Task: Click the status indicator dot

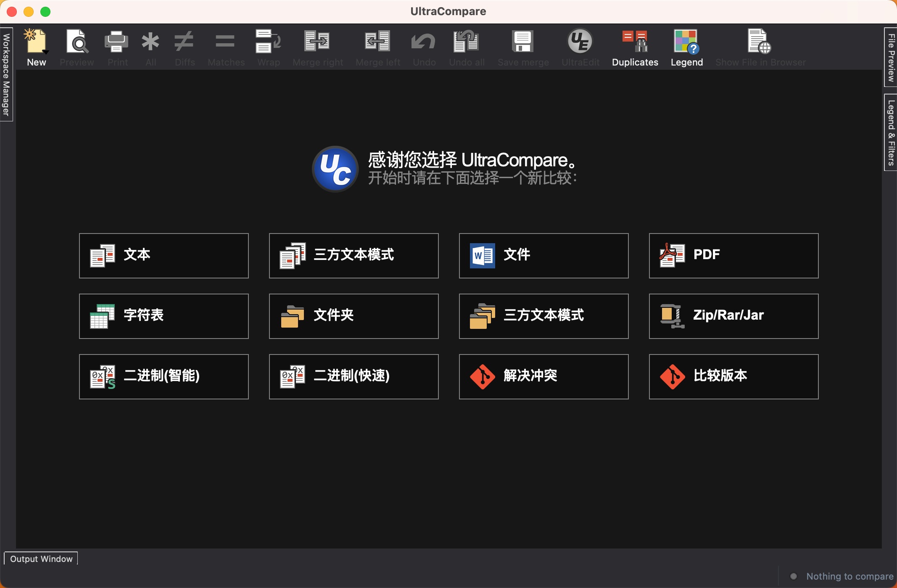Action: (794, 576)
